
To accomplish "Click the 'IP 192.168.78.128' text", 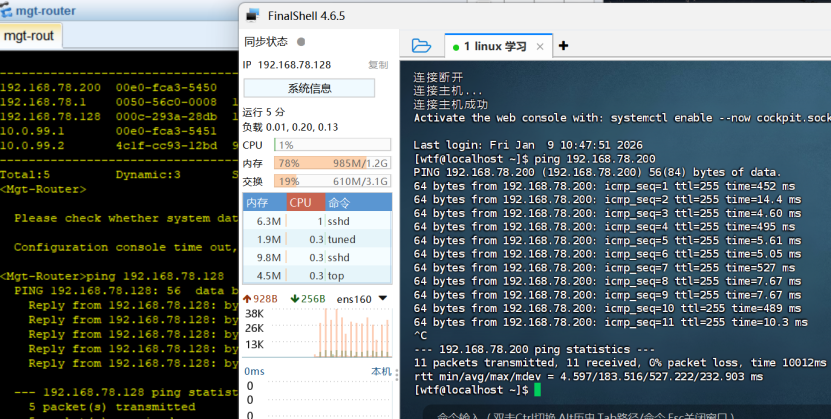I will click(x=287, y=65).
